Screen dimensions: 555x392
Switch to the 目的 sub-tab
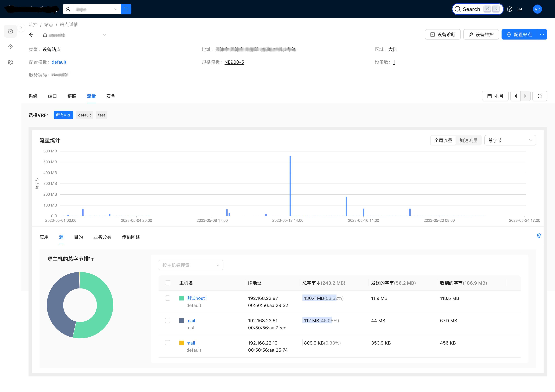coord(78,237)
